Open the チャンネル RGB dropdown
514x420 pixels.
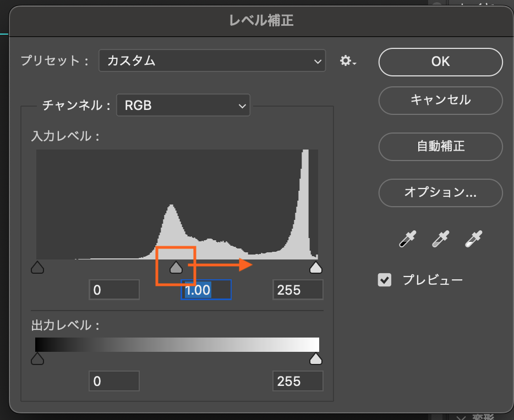click(183, 105)
